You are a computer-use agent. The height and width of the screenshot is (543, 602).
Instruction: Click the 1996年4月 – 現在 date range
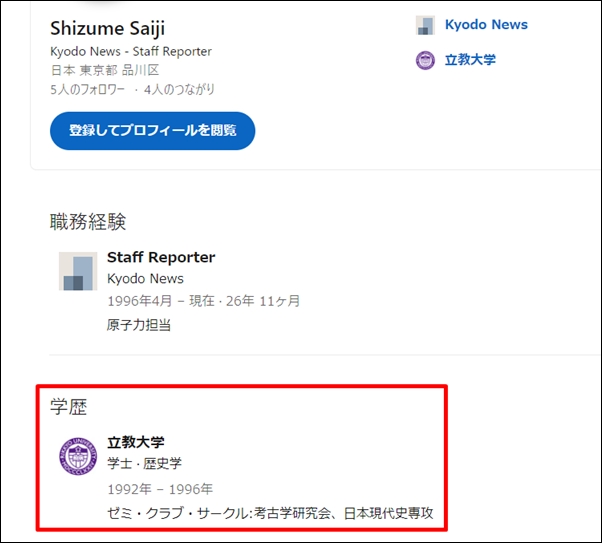160,301
